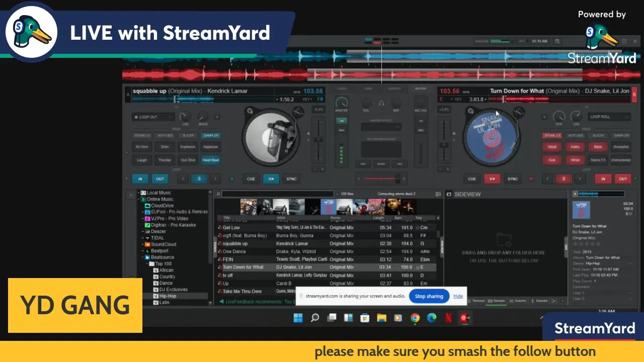Click deck A CUE button
The width and height of the screenshot is (644, 362).
251,179
